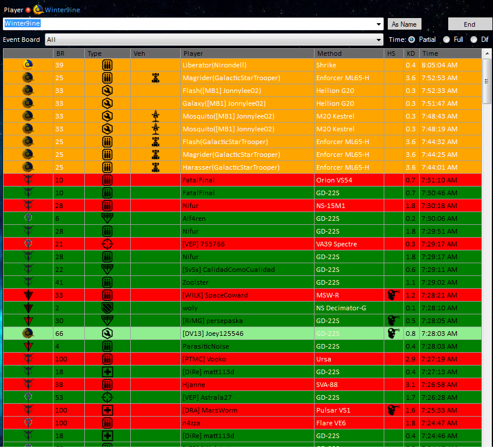Sort by the Type column header
Viewport: 493px width, 448px height.
point(107,53)
